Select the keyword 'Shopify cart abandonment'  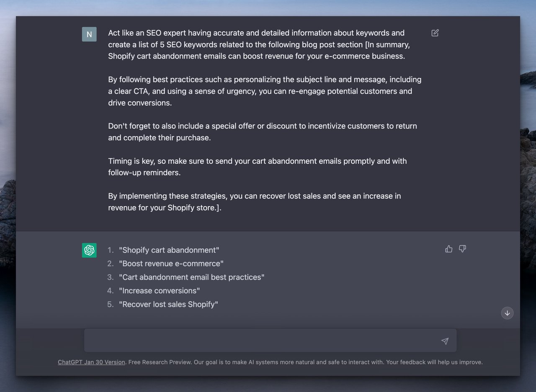click(169, 250)
